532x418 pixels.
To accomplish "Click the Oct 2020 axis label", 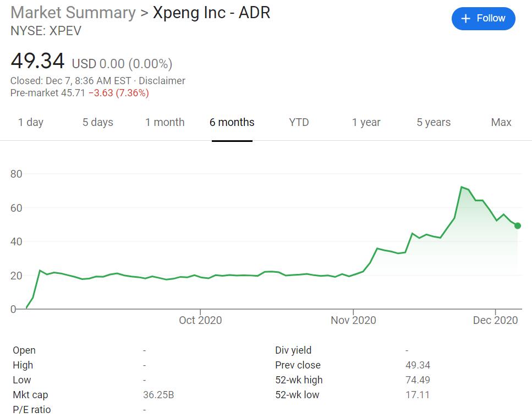I will (200, 320).
